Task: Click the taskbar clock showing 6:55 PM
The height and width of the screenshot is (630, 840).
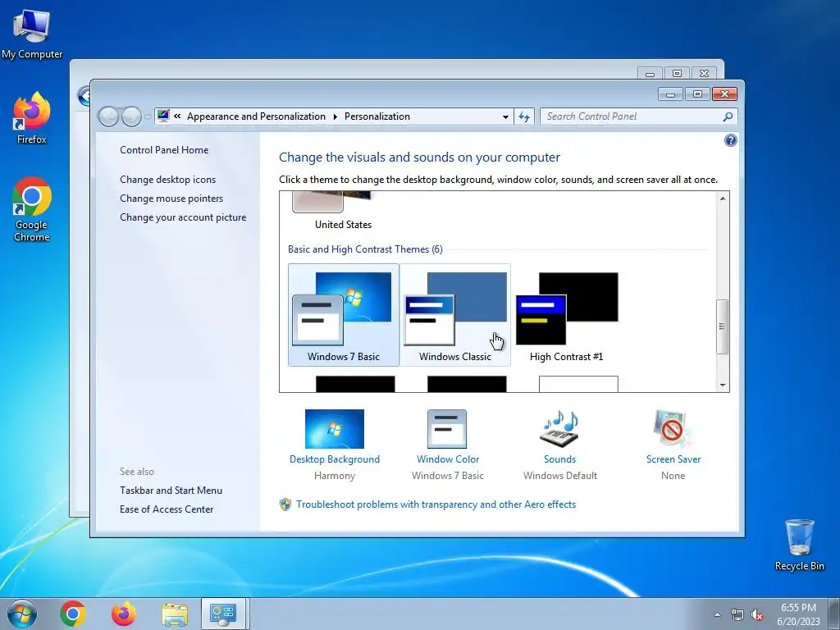Action: pos(798,614)
